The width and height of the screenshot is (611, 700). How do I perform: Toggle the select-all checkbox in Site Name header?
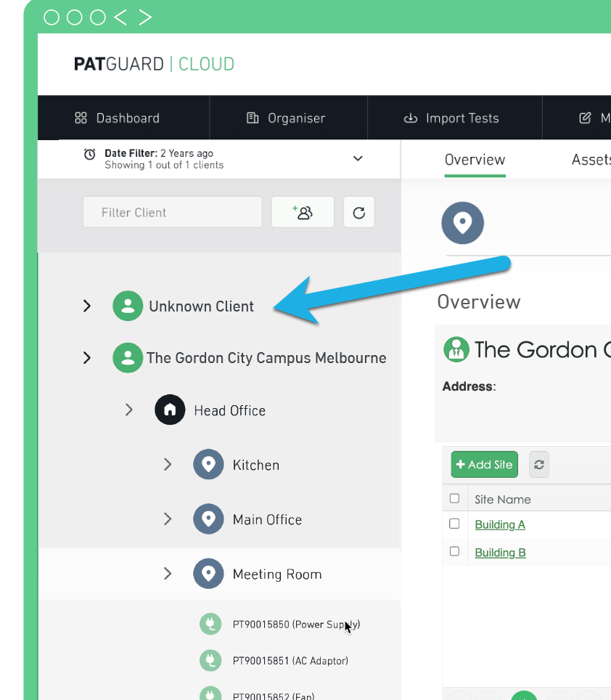tap(454, 498)
